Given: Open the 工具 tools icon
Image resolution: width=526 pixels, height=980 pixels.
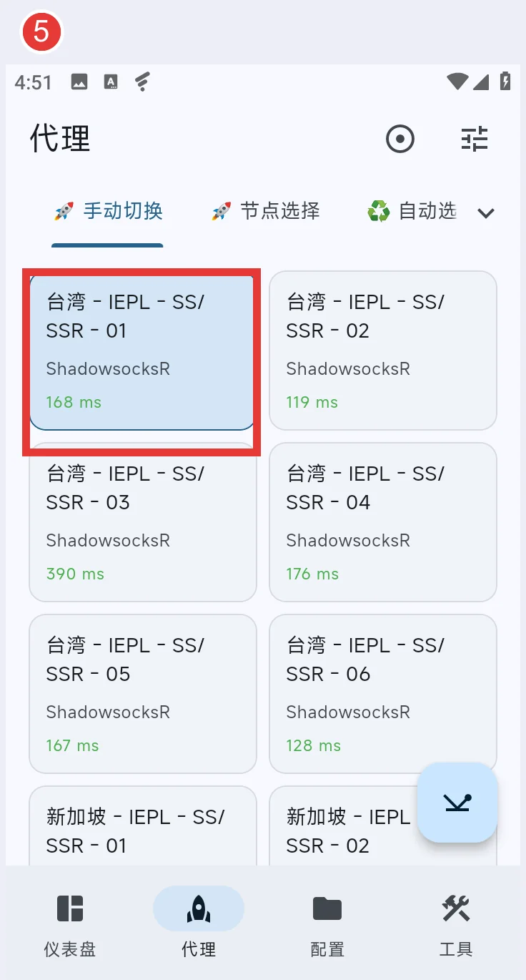Looking at the screenshot, I should [456, 908].
